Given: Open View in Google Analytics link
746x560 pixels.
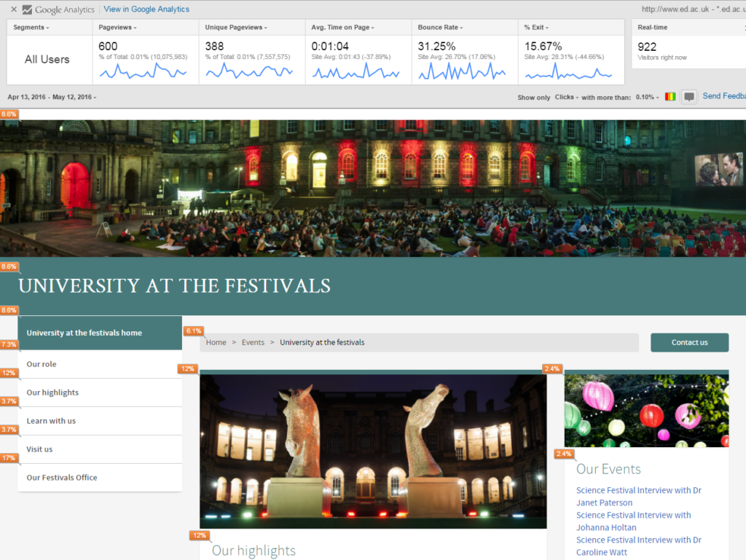Looking at the screenshot, I should pyautogui.click(x=146, y=9).
